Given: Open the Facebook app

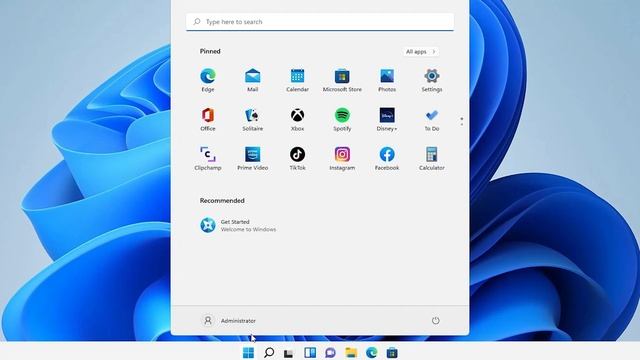Looking at the screenshot, I should click(387, 158).
